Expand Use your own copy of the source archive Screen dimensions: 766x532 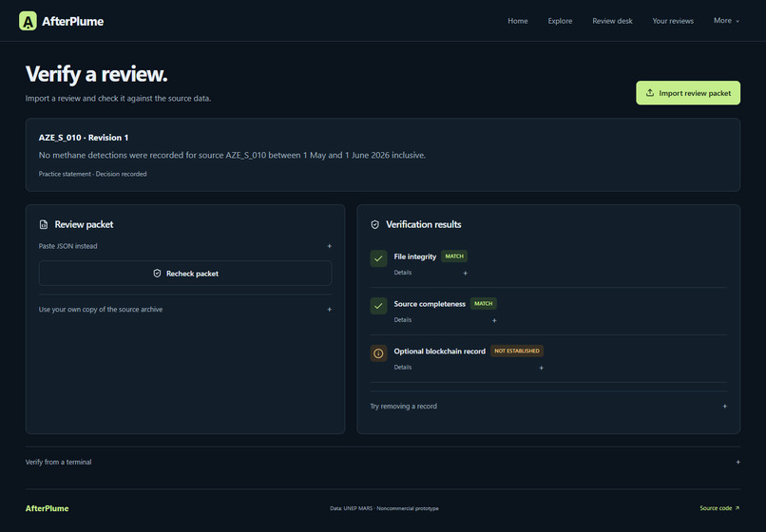(x=185, y=310)
